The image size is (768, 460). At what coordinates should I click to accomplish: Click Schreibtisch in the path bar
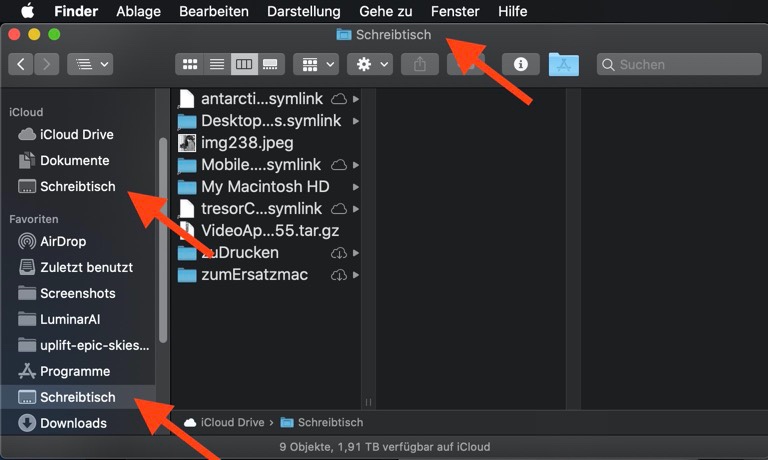pyautogui.click(x=322, y=422)
